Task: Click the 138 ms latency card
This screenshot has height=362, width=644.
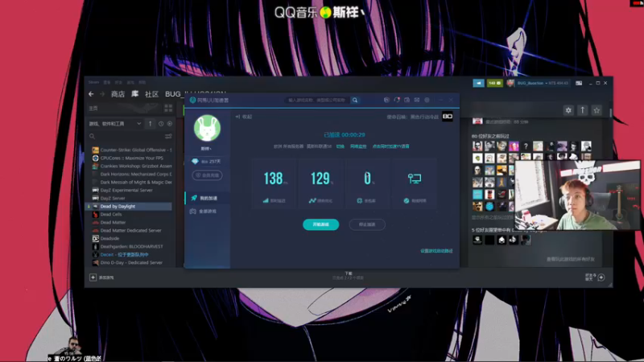Action: (275, 184)
